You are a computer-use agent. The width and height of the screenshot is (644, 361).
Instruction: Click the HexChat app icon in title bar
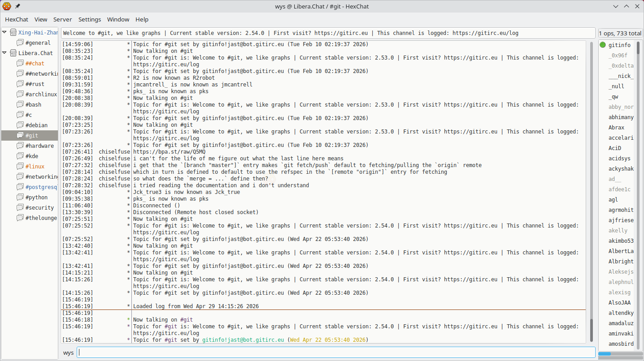[7, 6]
